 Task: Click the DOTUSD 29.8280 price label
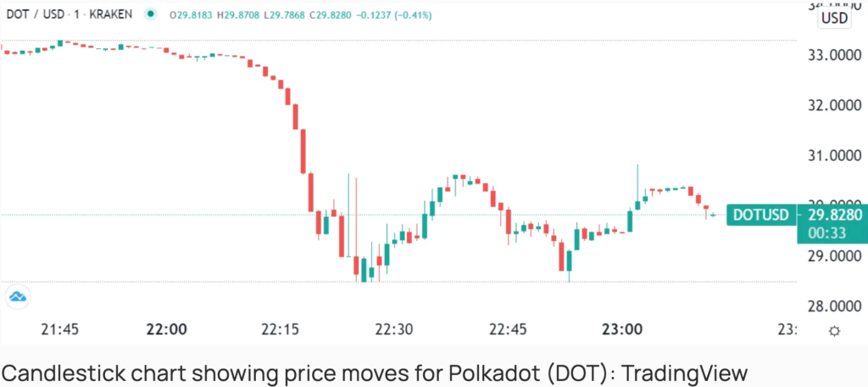[798, 215]
